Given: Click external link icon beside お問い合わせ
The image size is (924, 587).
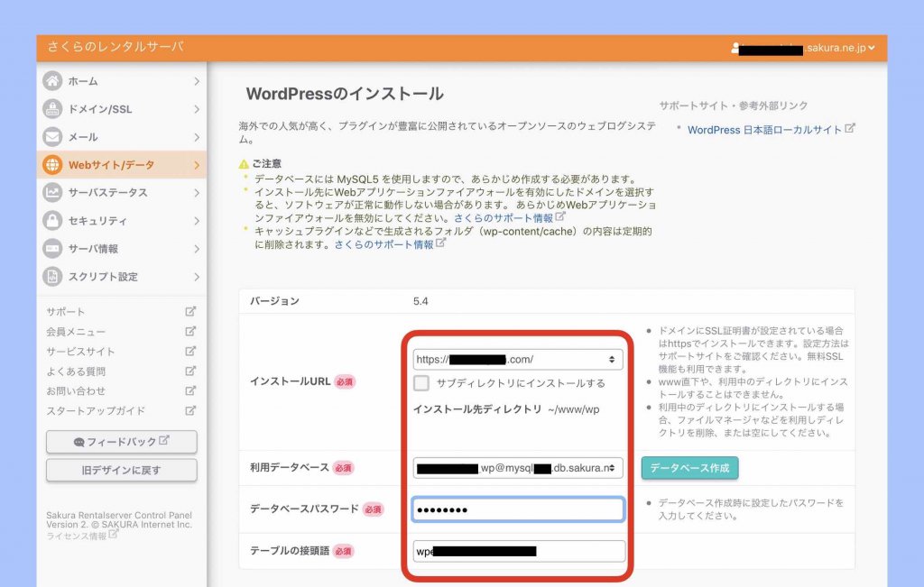Looking at the screenshot, I should (x=190, y=390).
